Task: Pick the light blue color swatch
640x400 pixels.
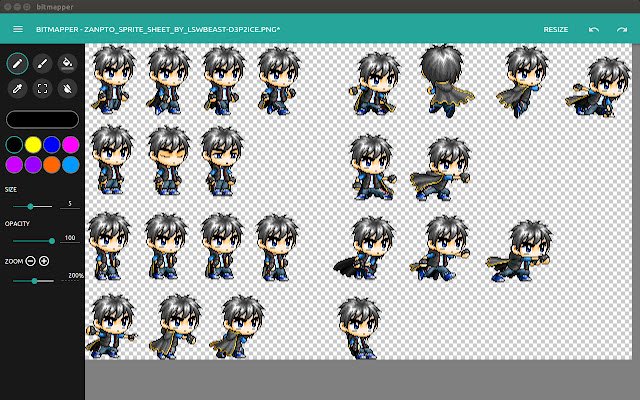Action: (x=71, y=165)
